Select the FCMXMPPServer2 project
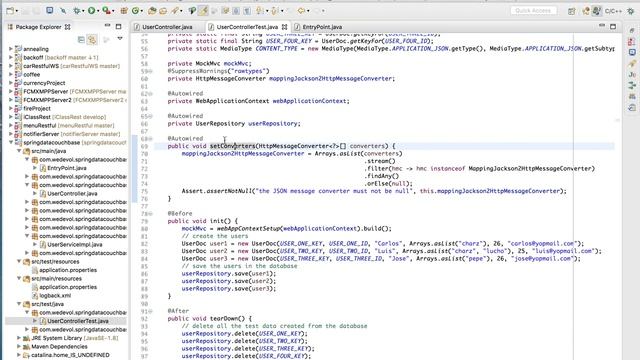 (47, 100)
